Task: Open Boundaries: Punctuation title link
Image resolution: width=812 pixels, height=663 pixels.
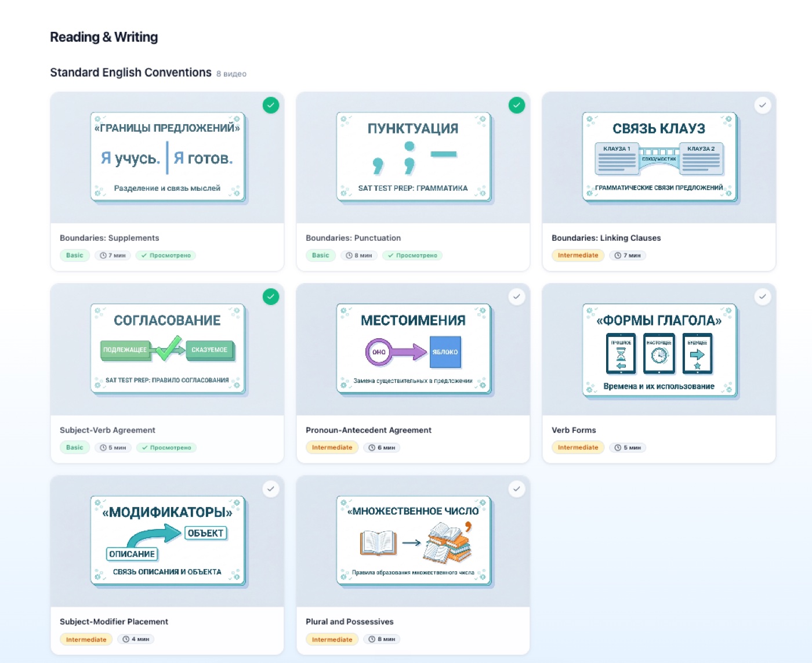Action: 353,238
